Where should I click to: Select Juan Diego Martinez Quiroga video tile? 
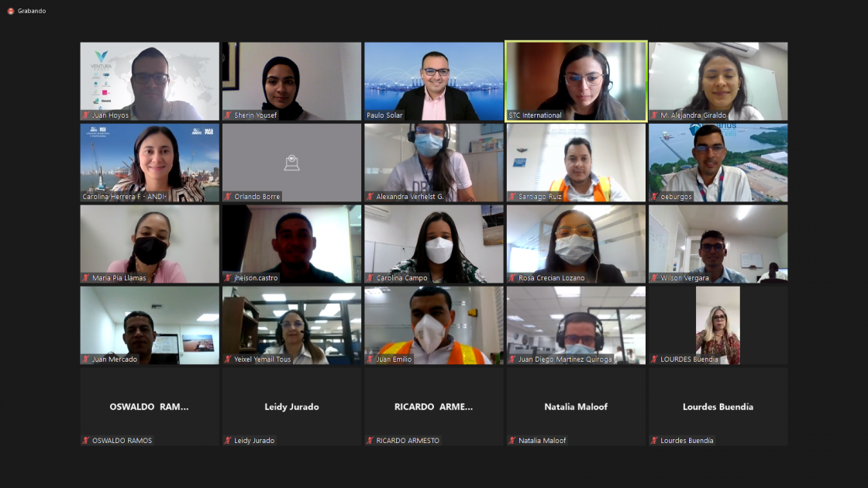click(576, 325)
